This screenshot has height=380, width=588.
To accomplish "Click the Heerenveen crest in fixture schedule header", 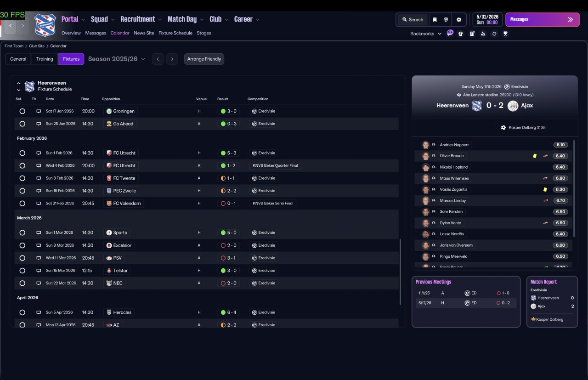I will tap(29, 86).
